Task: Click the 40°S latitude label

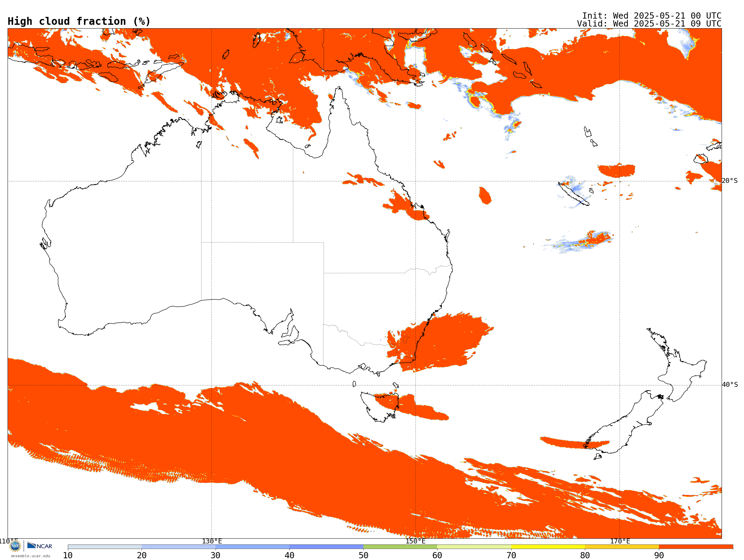Action: coord(730,384)
